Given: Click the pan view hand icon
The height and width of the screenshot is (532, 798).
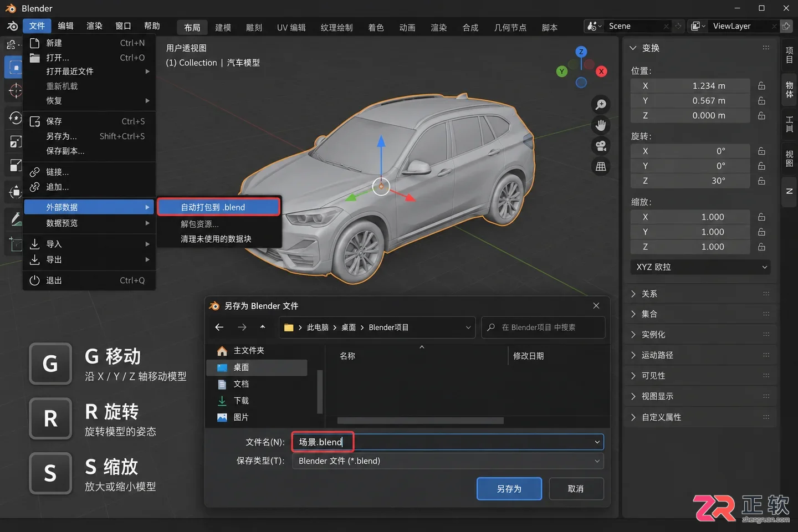Looking at the screenshot, I should [601, 125].
